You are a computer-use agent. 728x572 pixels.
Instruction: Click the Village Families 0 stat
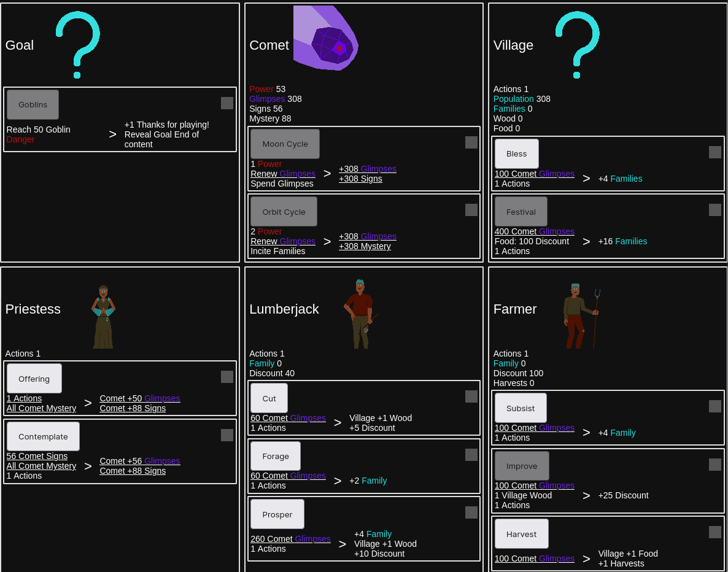[x=513, y=109]
